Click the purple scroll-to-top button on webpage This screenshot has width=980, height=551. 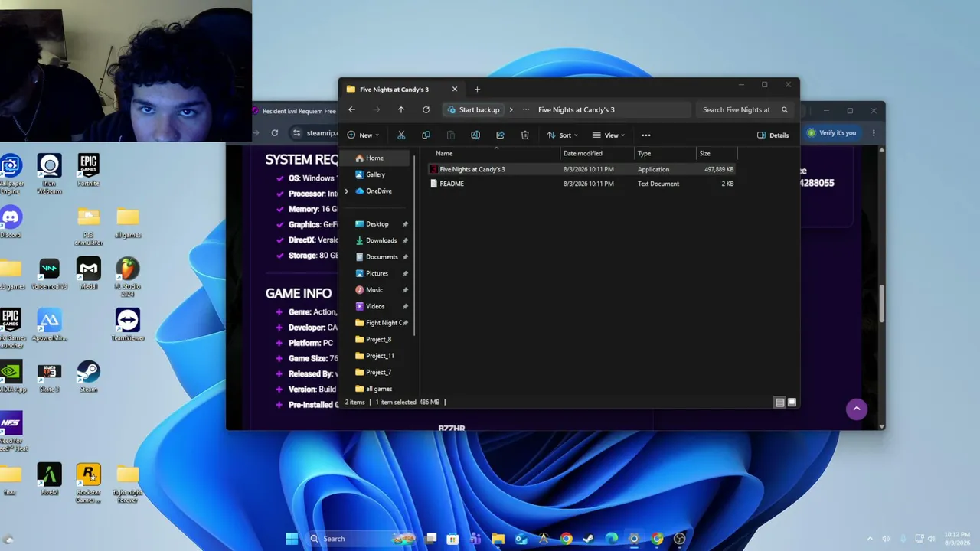857,409
